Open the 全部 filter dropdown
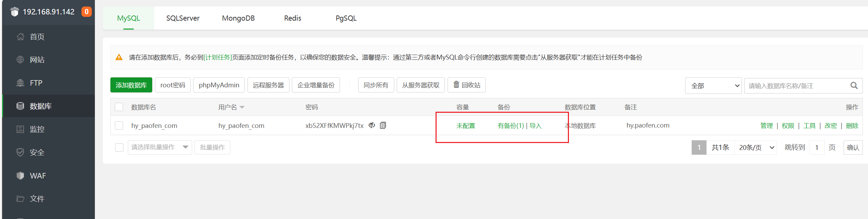This screenshot has width=868, height=219. pos(713,86)
